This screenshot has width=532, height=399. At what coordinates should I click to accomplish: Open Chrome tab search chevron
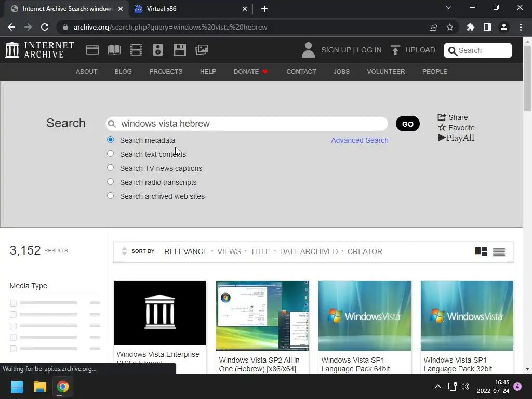coord(448,7)
